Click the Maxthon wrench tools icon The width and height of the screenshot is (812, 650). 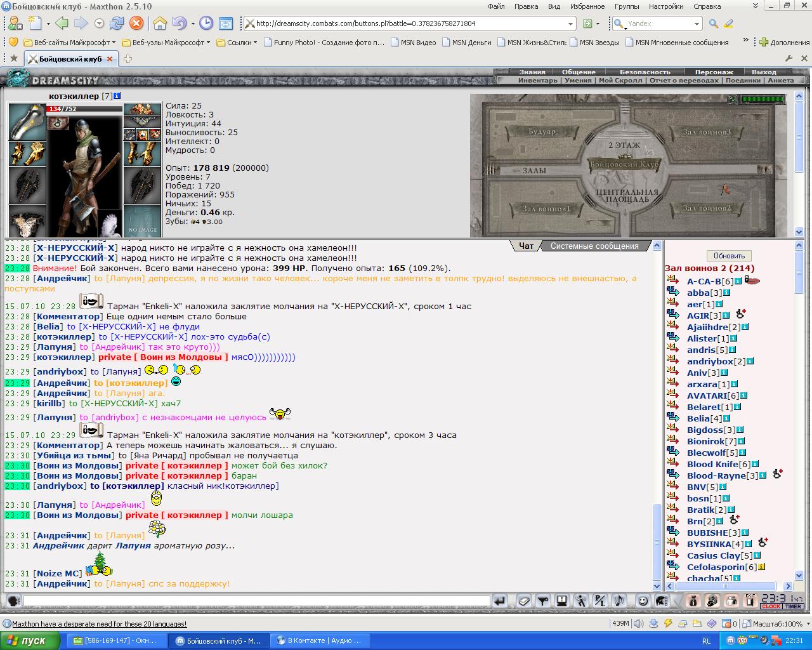(x=789, y=58)
